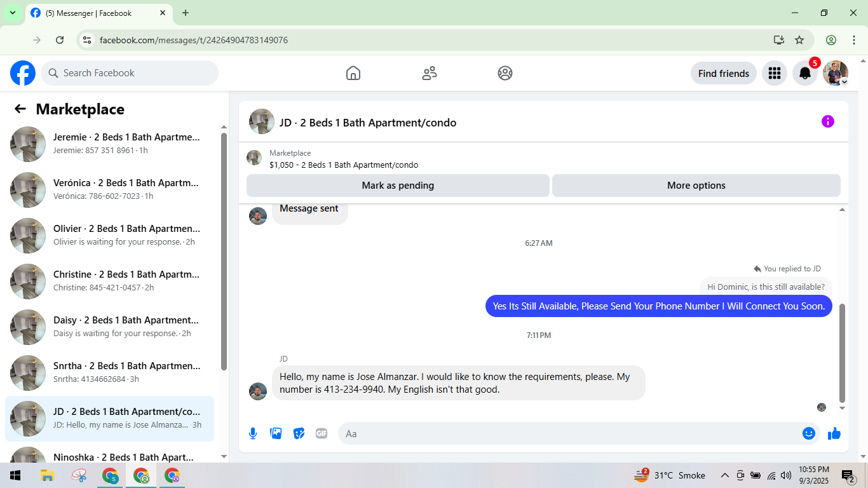The image size is (868, 488).
Task: Open the account profile picture menu
Action: coord(836,73)
